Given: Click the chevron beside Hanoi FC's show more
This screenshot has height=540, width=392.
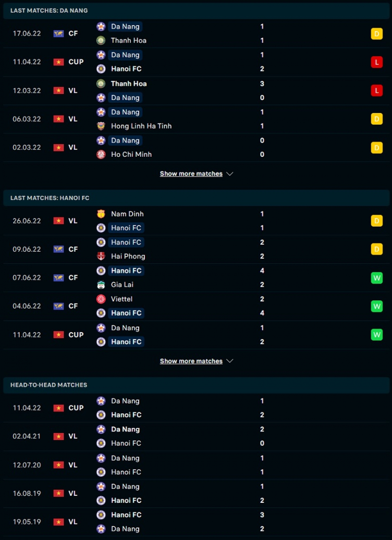Looking at the screenshot, I should [x=230, y=361].
